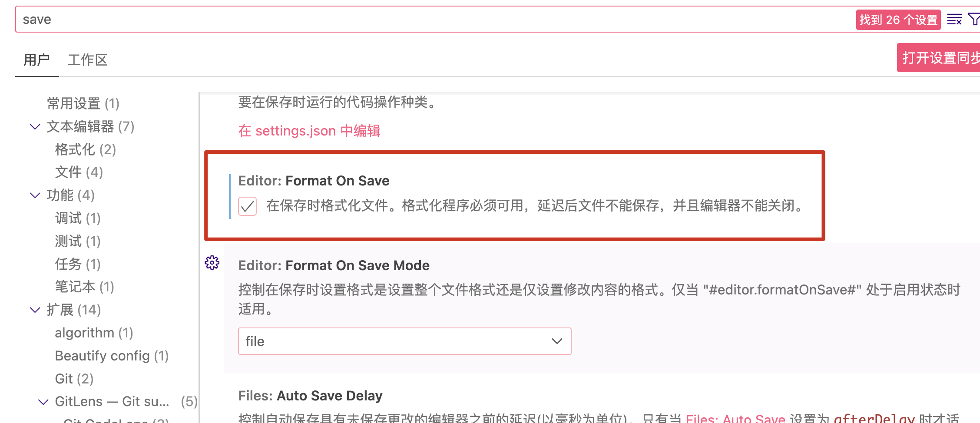Screen dimensions: 980x423
Task: Focus the settings search field containing save
Action: [x=434, y=20]
